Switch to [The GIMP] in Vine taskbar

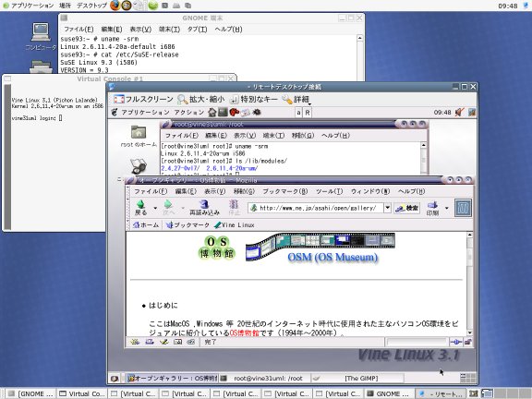(357, 378)
